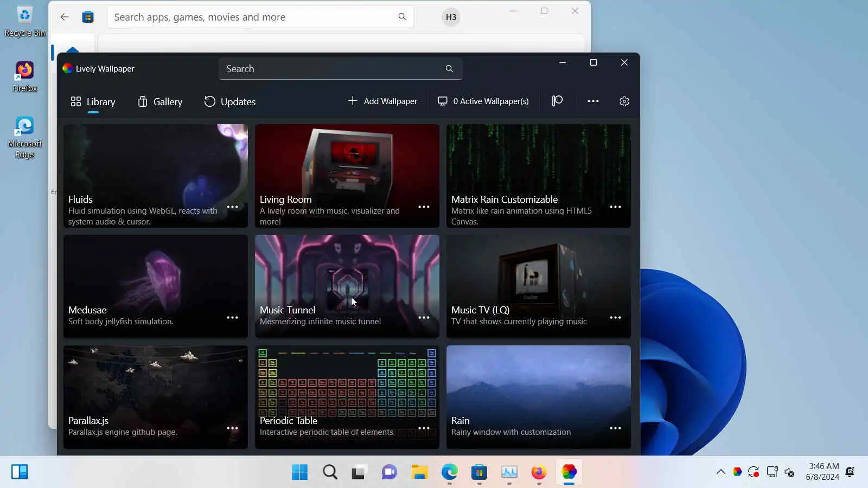868x488 pixels.
Task: Show hidden system tray icons
Action: click(x=720, y=472)
